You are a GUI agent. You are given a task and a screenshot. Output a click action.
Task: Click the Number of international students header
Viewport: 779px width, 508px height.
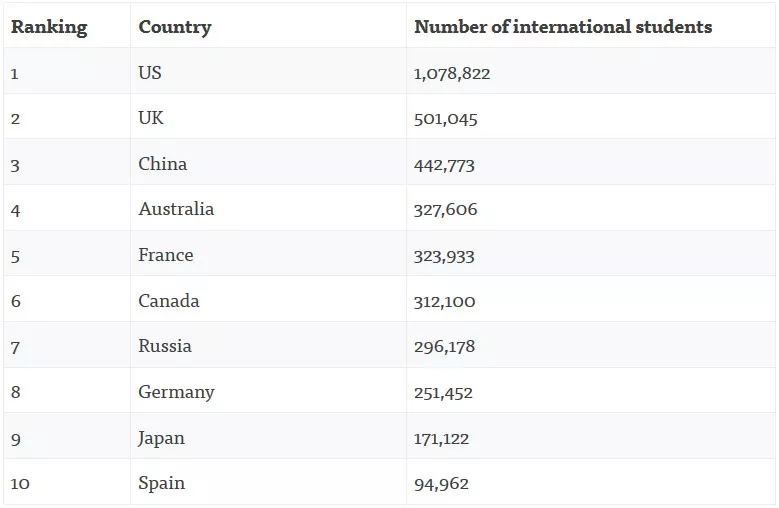coord(563,27)
